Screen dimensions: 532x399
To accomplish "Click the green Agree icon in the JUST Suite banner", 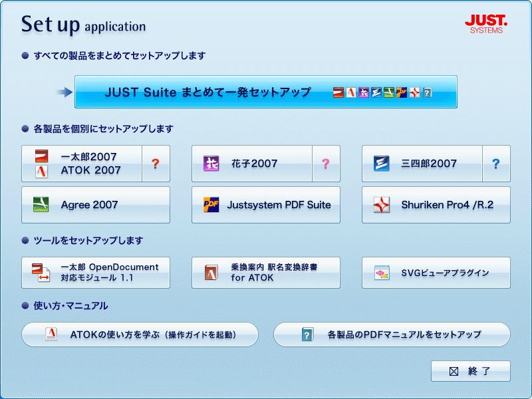I will pyautogui.click(x=389, y=92).
